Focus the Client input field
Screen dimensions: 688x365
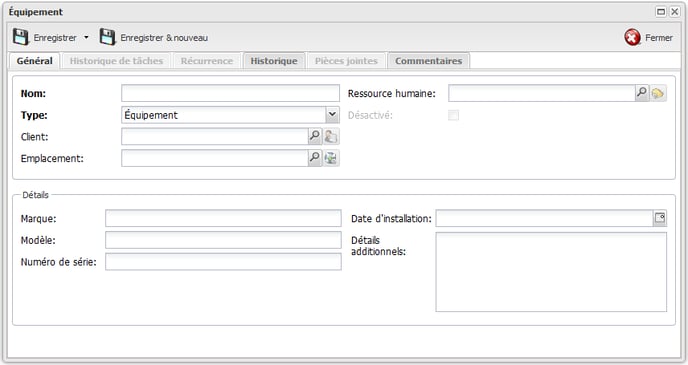215,136
